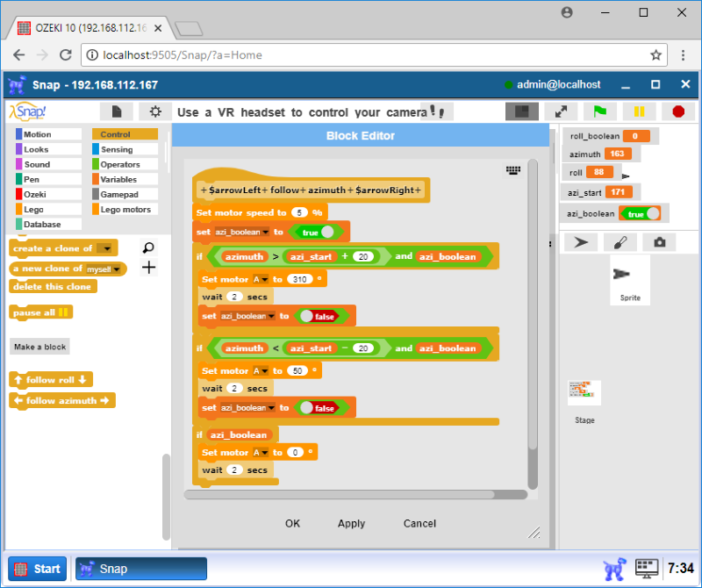Open azi_boolean dropdown above second if block
The image size is (702, 588).
(271, 316)
